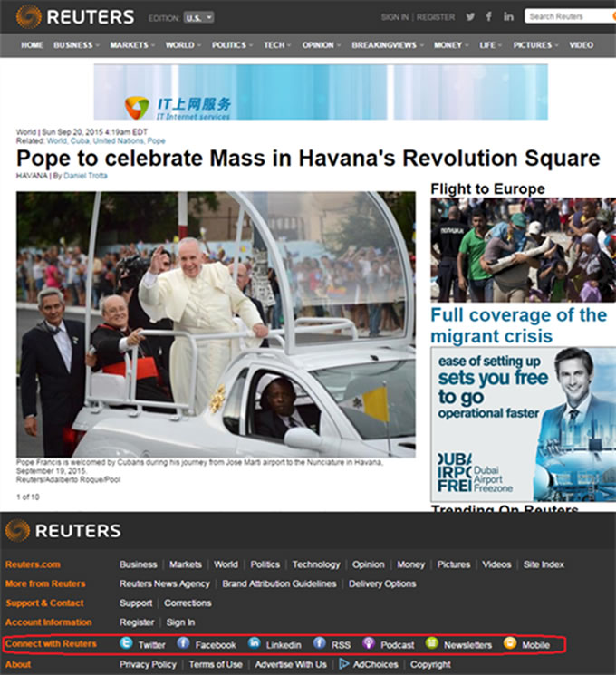
Task: Click the Facebook icon in header
Action: pos(489,17)
